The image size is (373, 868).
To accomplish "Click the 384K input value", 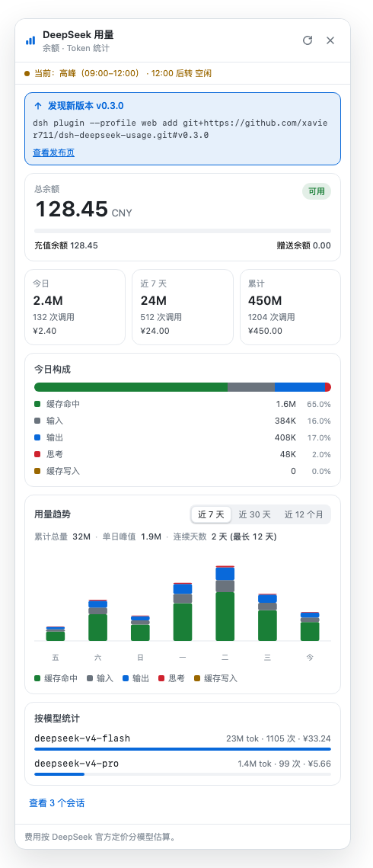I will click(285, 421).
